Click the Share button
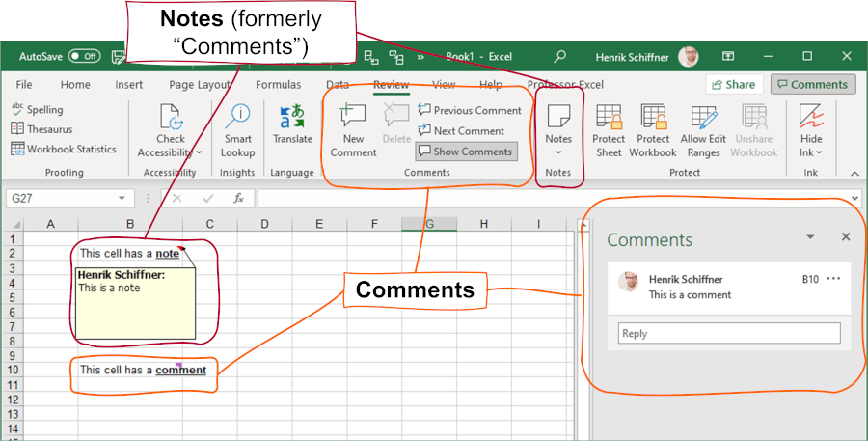The width and height of the screenshot is (868, 441). pos(734,85)
